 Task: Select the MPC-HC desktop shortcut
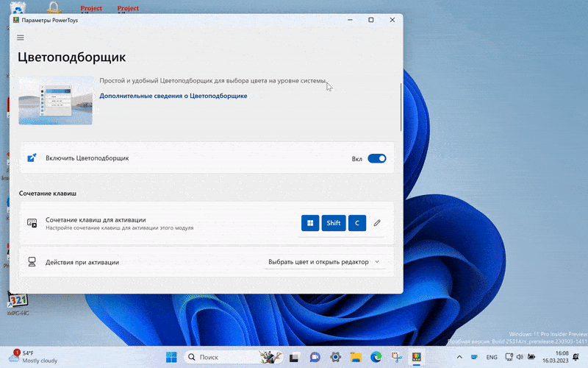(18, 304)
